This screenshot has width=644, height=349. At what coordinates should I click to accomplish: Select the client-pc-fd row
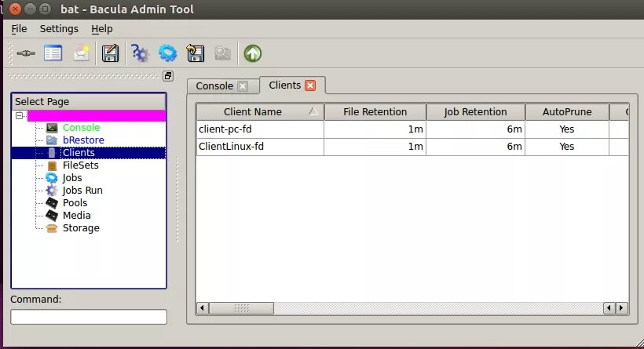[412, 129]
